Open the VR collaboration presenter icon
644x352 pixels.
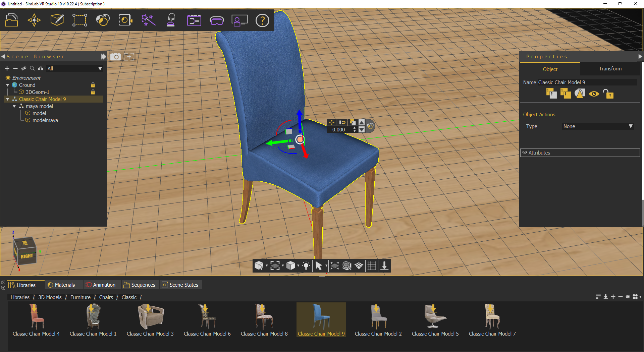coord(239,20)
